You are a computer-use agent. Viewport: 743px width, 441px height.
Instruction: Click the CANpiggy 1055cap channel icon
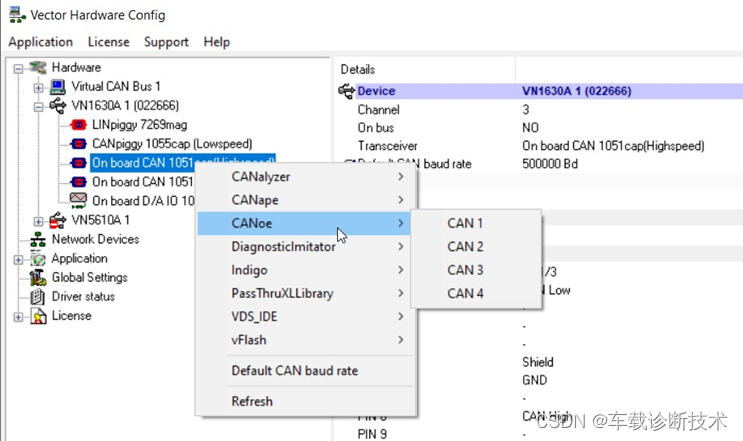tap(79, 144)
